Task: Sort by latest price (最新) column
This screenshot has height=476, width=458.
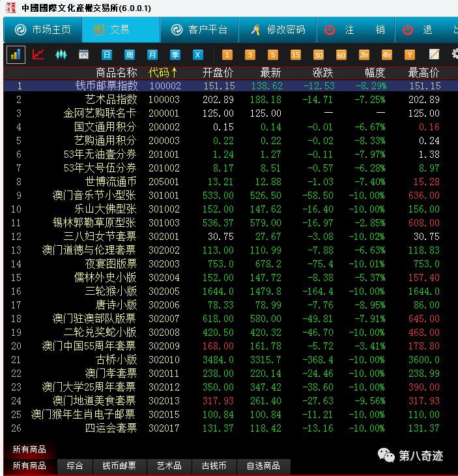Action: (x=270, y=73)
